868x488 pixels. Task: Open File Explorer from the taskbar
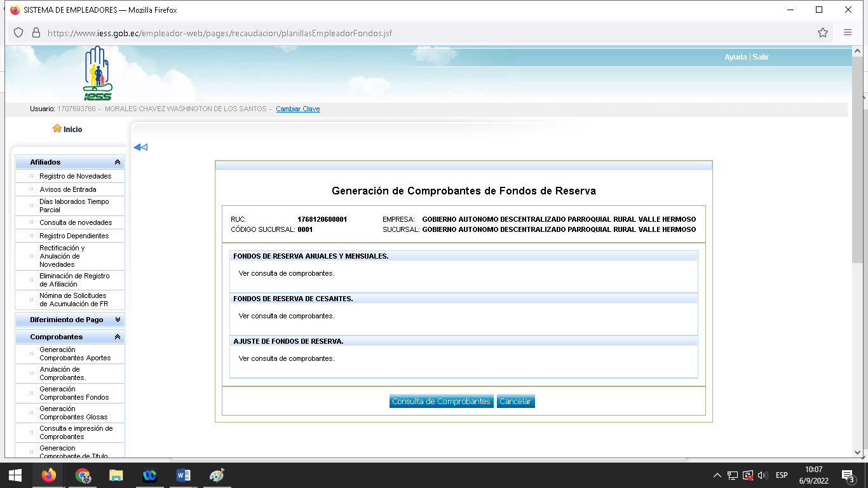(x=116, y=475)
